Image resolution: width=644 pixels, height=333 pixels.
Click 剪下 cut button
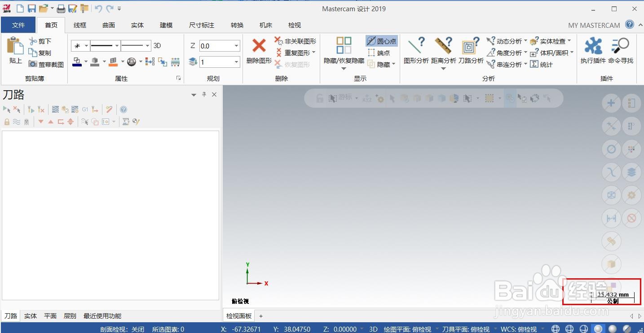[x=40, y=41]
